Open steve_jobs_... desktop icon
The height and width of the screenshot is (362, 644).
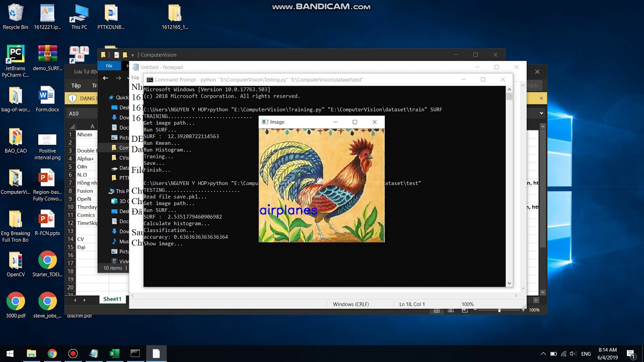click(47, 305)
